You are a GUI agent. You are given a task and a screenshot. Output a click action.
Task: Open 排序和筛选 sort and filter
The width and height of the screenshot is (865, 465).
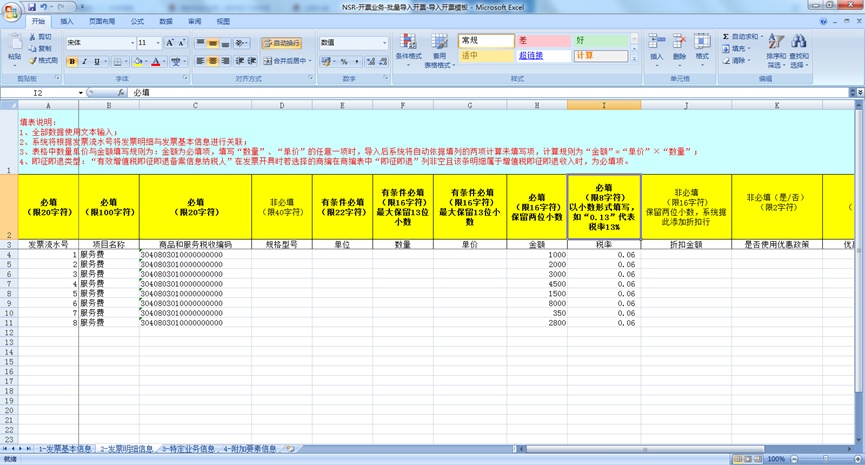[x=776, y=51]
